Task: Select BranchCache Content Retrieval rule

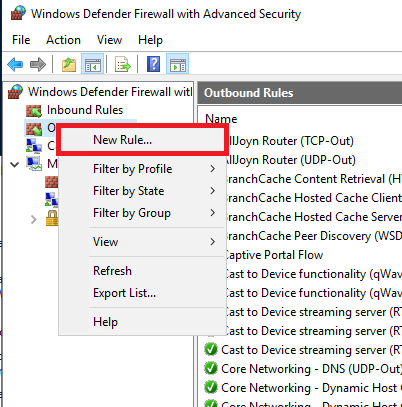Action: click(x=314, y=179)
